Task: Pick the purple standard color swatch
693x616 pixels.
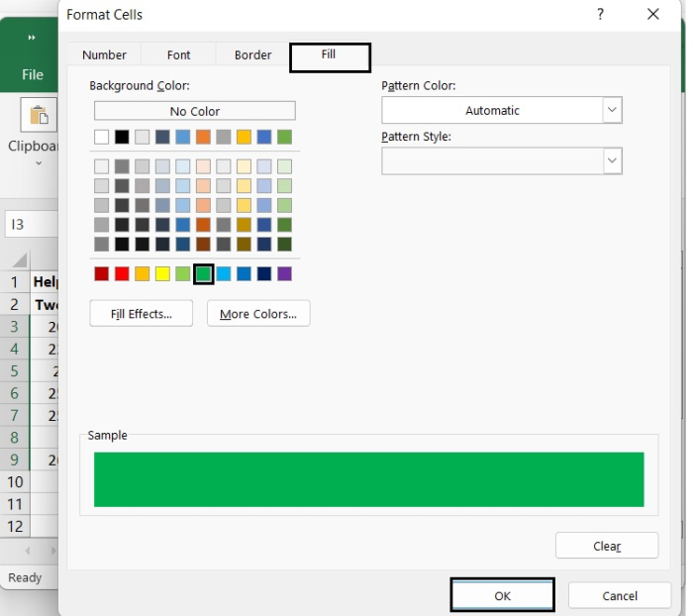Action: 284,273
